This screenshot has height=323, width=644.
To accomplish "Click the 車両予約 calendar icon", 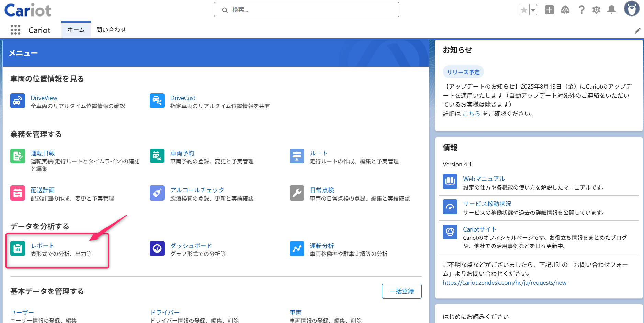I will [157, 156].
